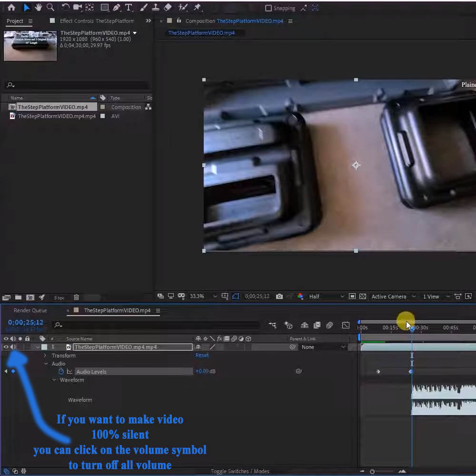Expand the Transform property group
The width and height of the screenshot is (476, 476).
pyautogui.click(x=46, y=356)
